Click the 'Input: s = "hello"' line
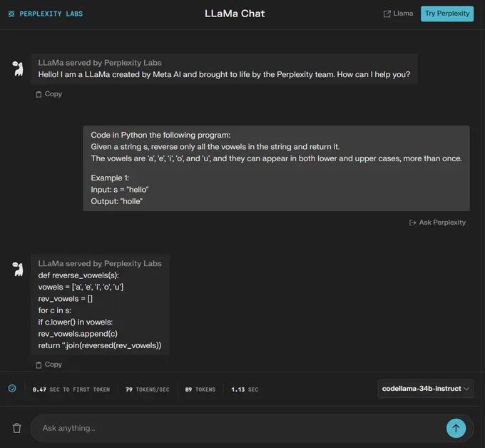 coord(120,190)
